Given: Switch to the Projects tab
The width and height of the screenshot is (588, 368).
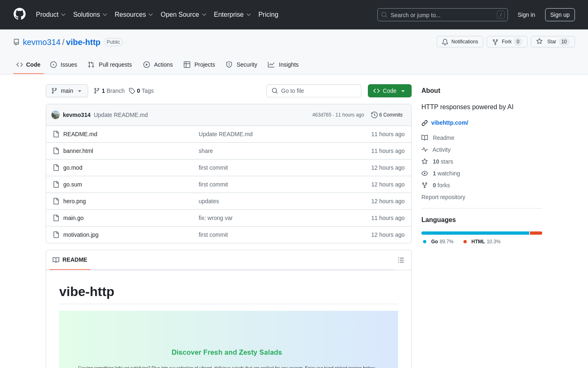Looking at the screenshot, I should click(199, 65).
